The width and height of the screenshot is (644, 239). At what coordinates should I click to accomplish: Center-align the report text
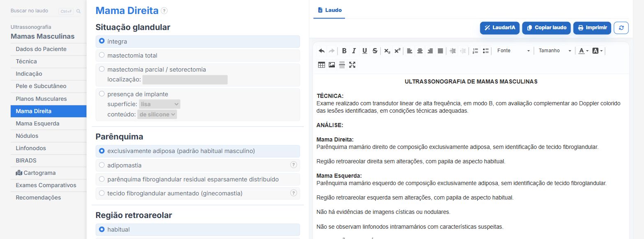(420, 51)
